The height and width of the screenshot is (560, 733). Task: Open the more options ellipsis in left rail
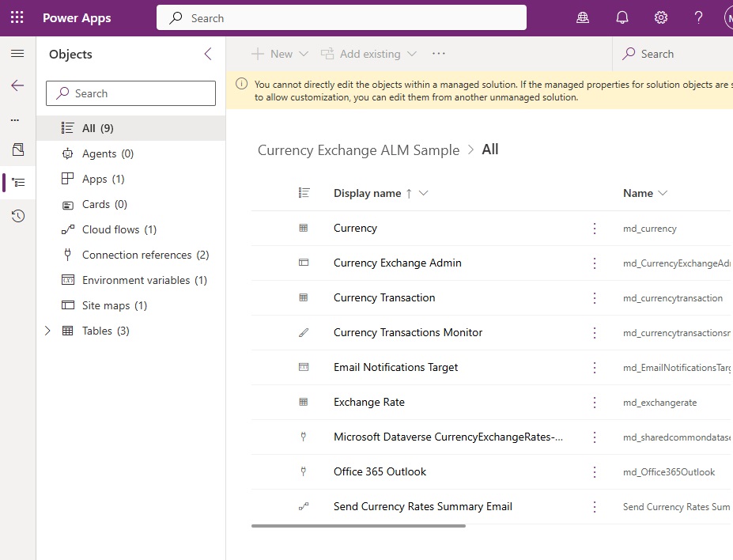coord(15,119)
